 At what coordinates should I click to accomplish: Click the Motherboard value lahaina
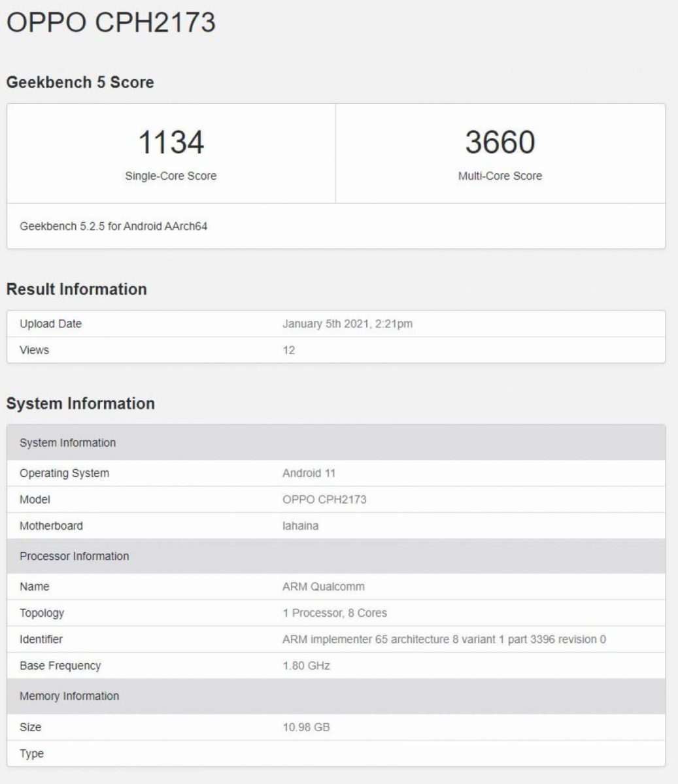(299, 525)
